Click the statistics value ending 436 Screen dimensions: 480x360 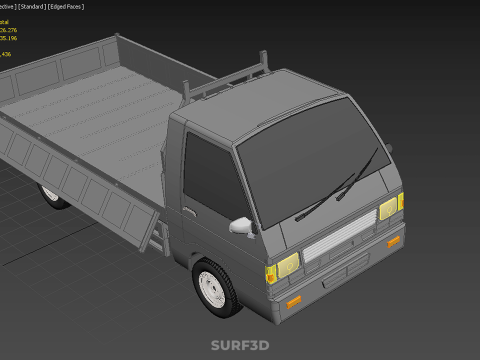point(6,54)
